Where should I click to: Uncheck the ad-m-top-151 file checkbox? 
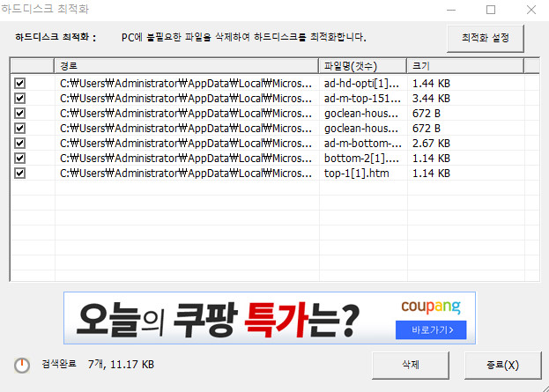click(19, 99)
